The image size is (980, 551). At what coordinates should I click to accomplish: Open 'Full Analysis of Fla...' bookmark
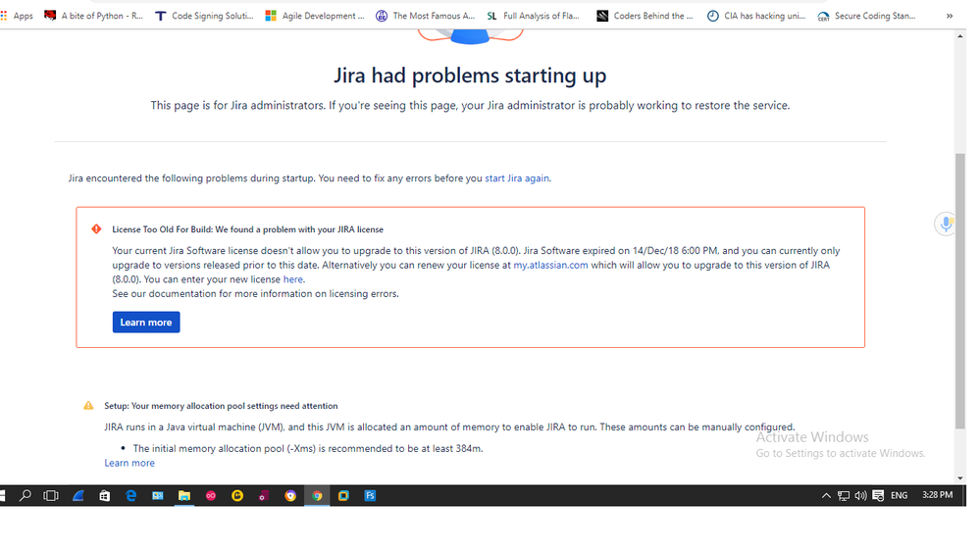[533, 16]
